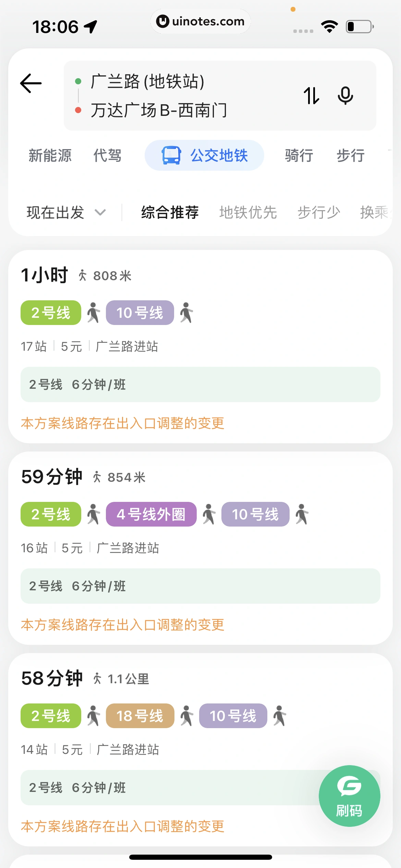The height and width of the screenshot is (868, 401).
Task: Switch to the 步行 tab
Action: coord(350,156)
